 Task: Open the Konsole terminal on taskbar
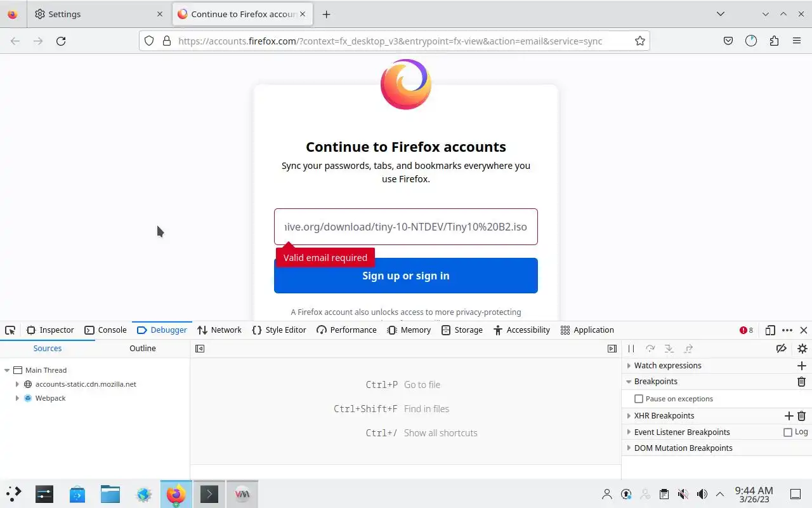coord(209,494)
